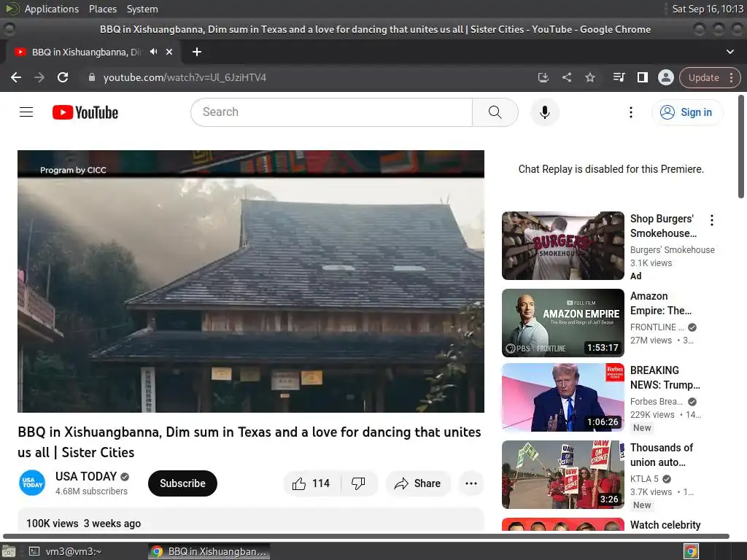Click Sign in button
Viewport: 747px width, 560px height.
[687, 112]
